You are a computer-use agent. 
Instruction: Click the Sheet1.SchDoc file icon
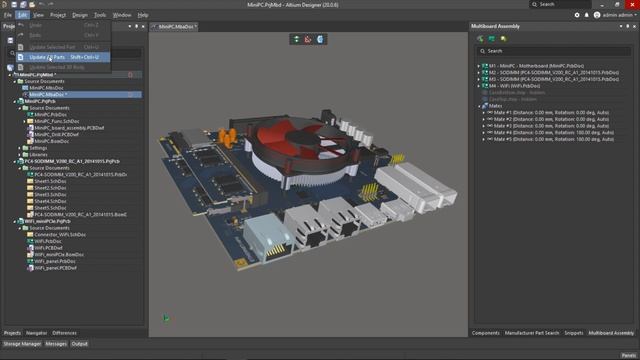(30, 181)
